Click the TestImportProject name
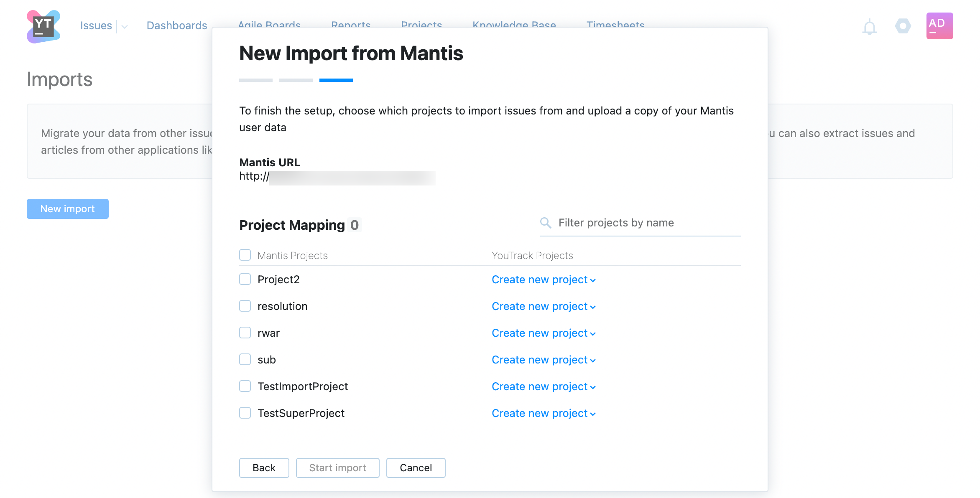 pyautogui.click(x=303, y=386)
